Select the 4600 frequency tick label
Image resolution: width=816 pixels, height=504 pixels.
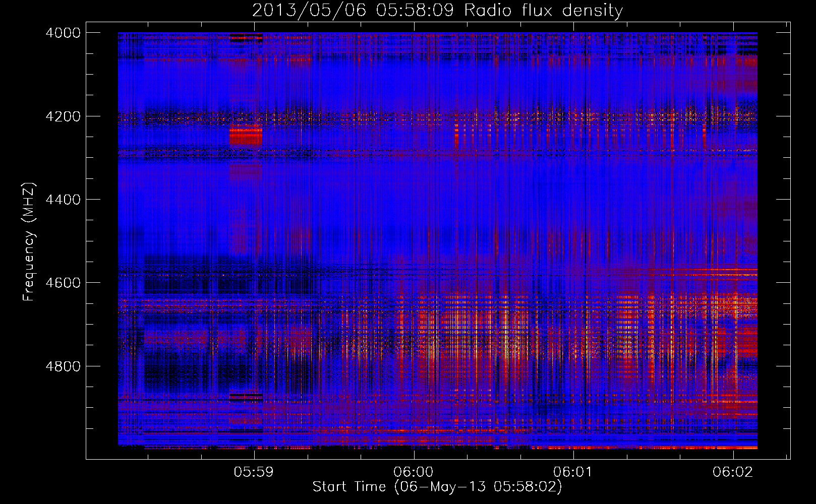point(63,283)
